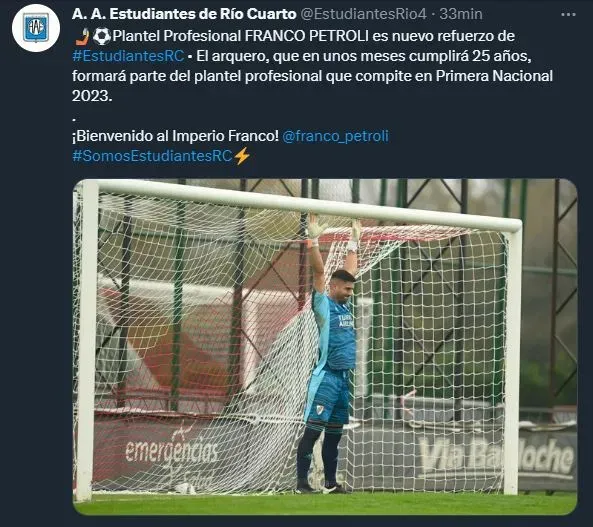Click the A. A. Estudiantes de Río Cuarto name

(x=184, y=14)
